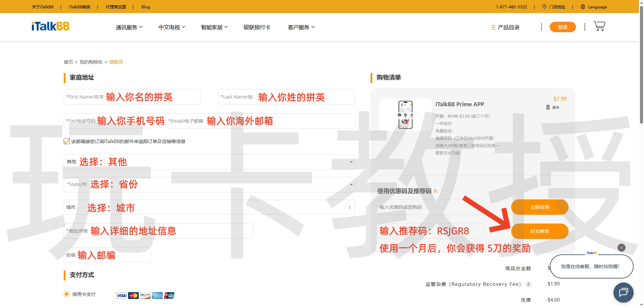This screenshot has width=644, height=308.
Task: Expand the 中文电视 menu
Action: (x=172, y=27)
